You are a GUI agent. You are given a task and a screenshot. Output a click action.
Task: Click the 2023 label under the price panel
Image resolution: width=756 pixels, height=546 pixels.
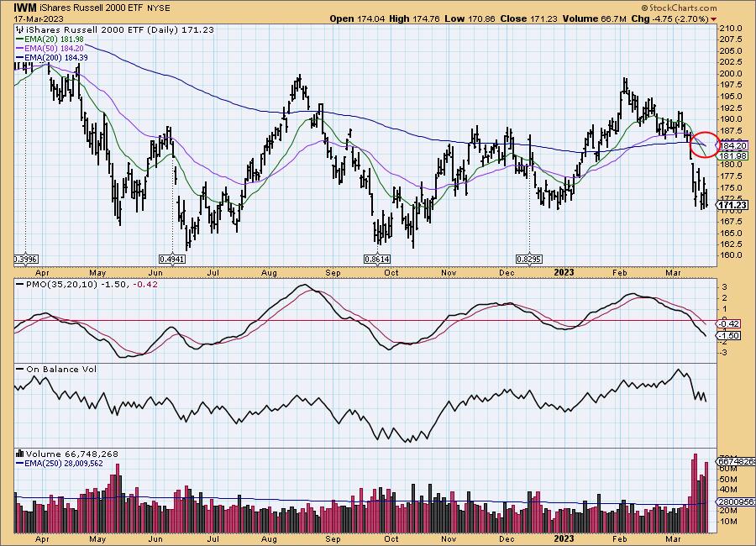click(x=564, y=272)
